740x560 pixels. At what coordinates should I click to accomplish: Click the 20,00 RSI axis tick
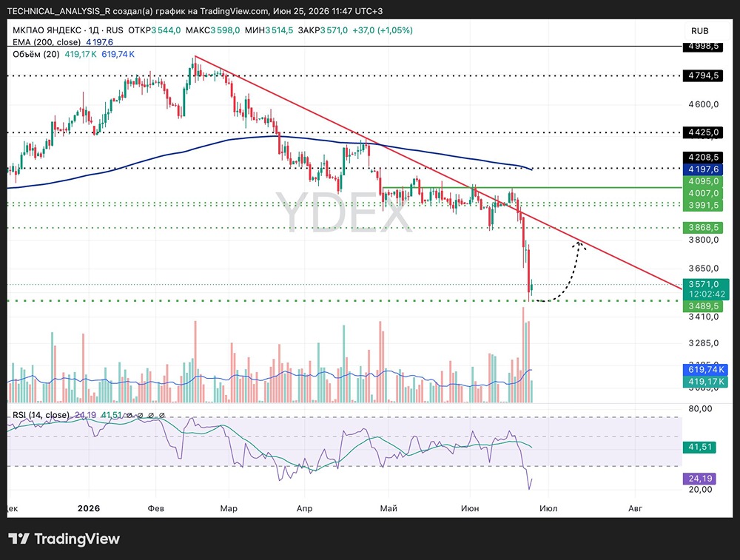click(700, 489)
